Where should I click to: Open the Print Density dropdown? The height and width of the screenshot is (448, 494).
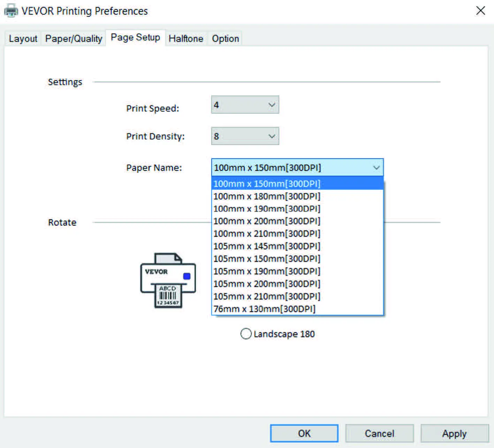[245, 136]
